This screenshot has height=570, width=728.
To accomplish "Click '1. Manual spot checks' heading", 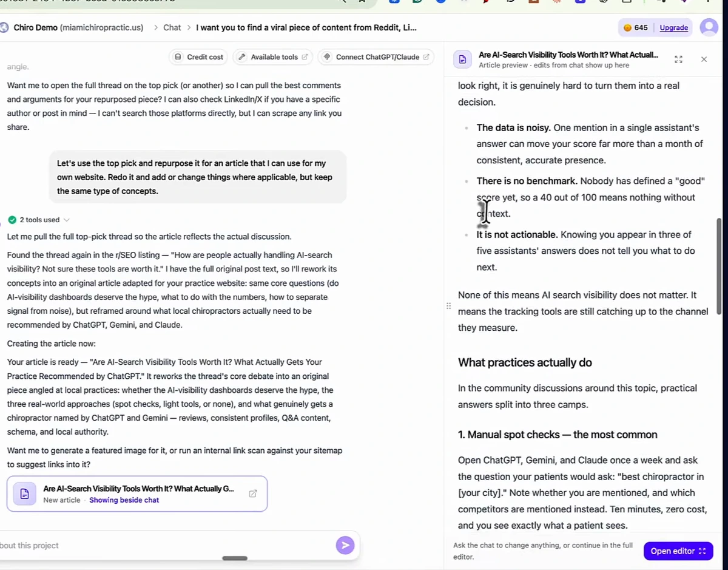I will [558, 435].
